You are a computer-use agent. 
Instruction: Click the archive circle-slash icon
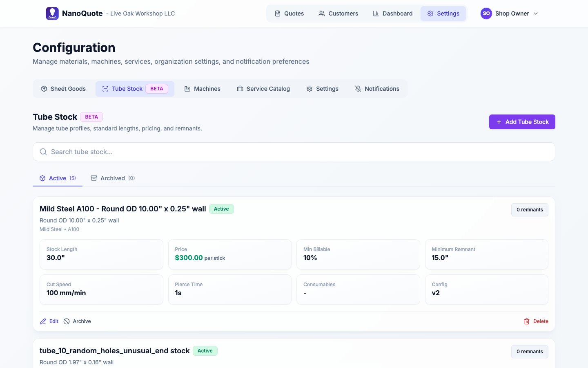point(67,321)
